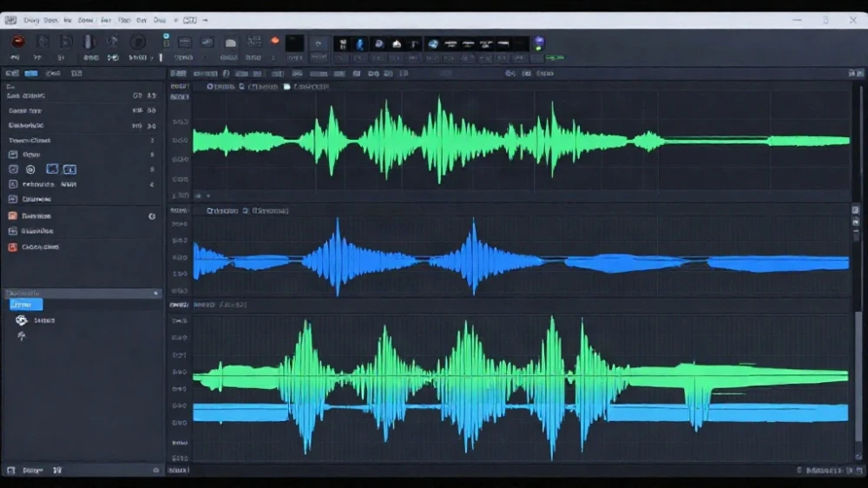Click the magnifier icon in the left search bar

[155, 293]
